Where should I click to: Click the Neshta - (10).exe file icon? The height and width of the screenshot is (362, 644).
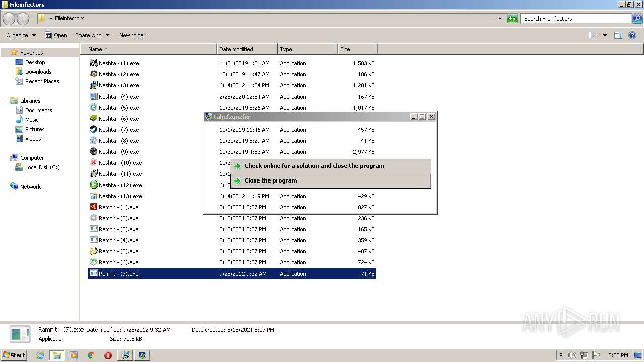[x=93, y=163]
